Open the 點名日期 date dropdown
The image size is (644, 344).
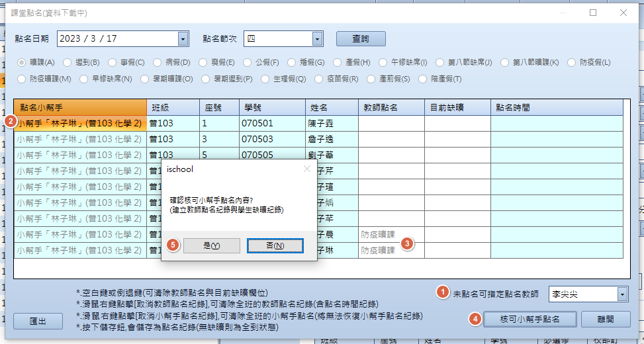tap(182, 39)
